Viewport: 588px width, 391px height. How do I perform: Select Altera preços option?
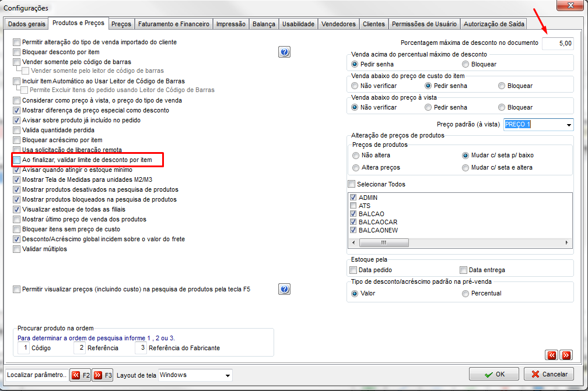pos(356,168)
